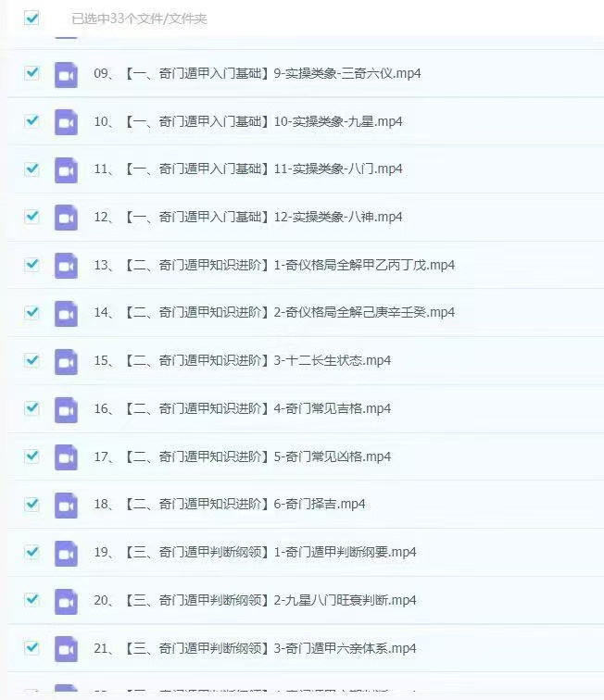The width and height of the screenshot is (604, 700).
Task: Click video icon for file 20 九星八门旺衰判断
Action: (x=66, y=601)
